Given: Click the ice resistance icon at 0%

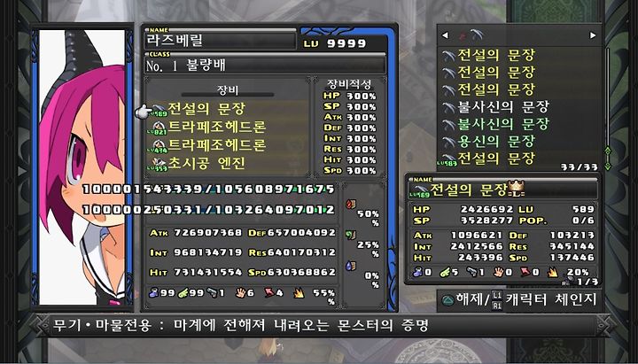Looking at the screenshot, I should click(x=351, y=266).
